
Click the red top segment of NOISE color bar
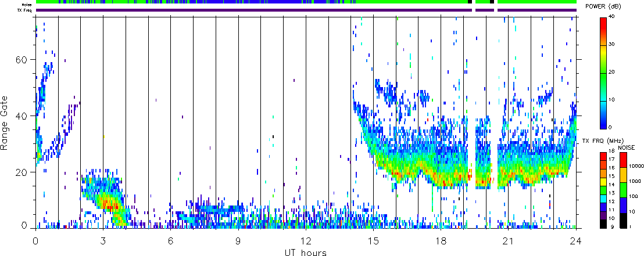(x=622, y=160)
